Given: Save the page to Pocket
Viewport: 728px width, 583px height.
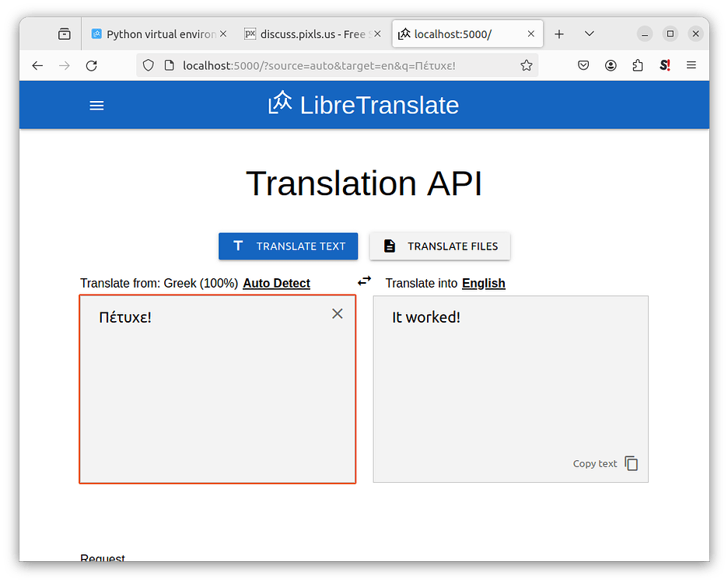Looking at the screenshot, I should 583,65.
